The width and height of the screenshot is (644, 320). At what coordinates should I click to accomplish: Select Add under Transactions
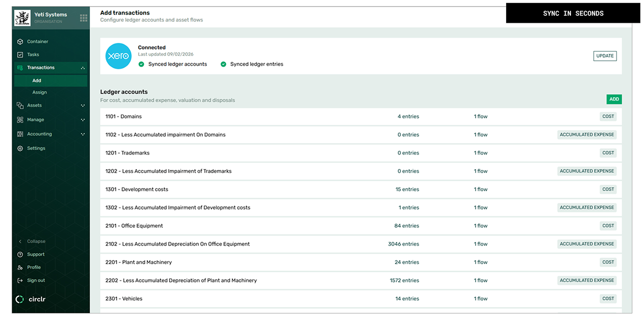point(37,80)
